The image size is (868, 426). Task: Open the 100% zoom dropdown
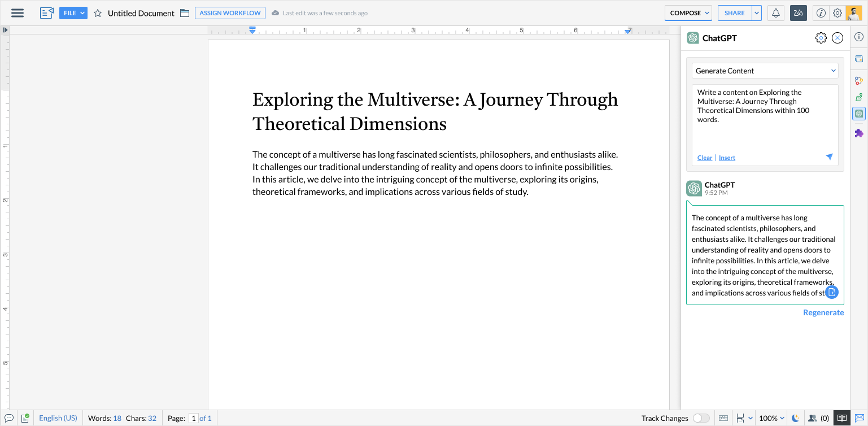772,418
